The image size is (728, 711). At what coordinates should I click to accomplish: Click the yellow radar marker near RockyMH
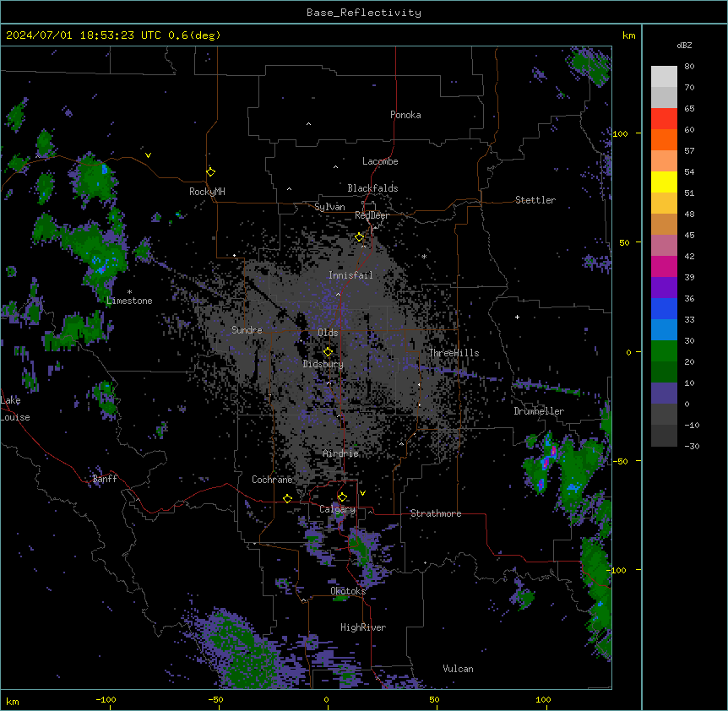click(210, 171)
